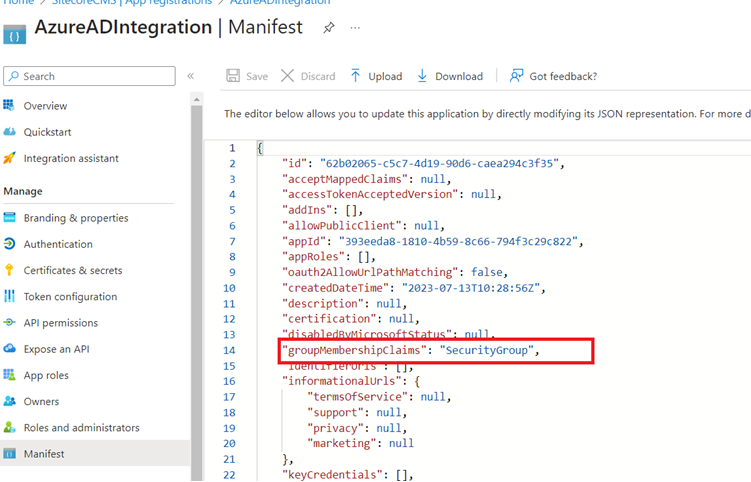Click the Save button label
This screenshot has height=482, width=751.
point(257,76)
